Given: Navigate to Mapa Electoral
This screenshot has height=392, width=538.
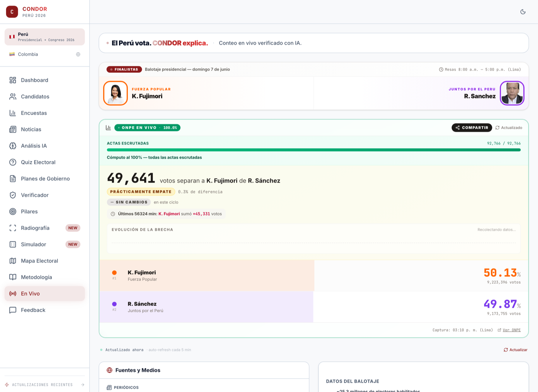Looking at the screenshot, I should (x=45, y=261).
